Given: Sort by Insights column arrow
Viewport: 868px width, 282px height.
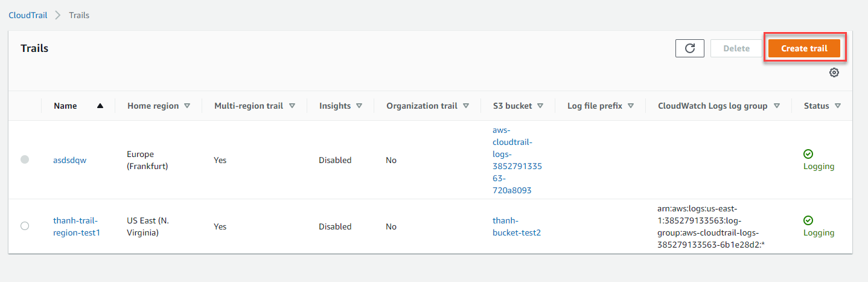Looking at the screenshot, I should 359,106.
